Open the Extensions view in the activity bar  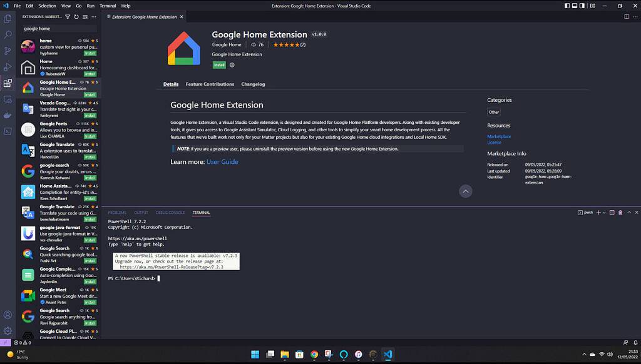click(8, 83)
